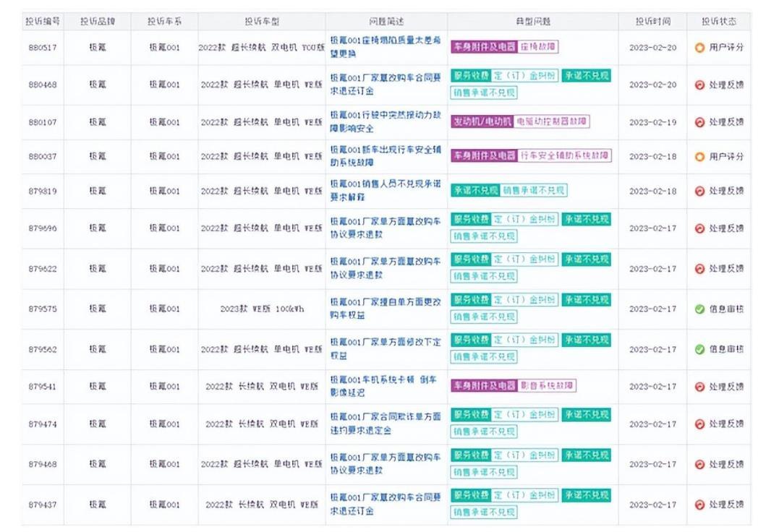Click the red 处理反馈 icon for complaint 879541
The height and width of the screenshot is (532, 766).
(x=699, y=387)
